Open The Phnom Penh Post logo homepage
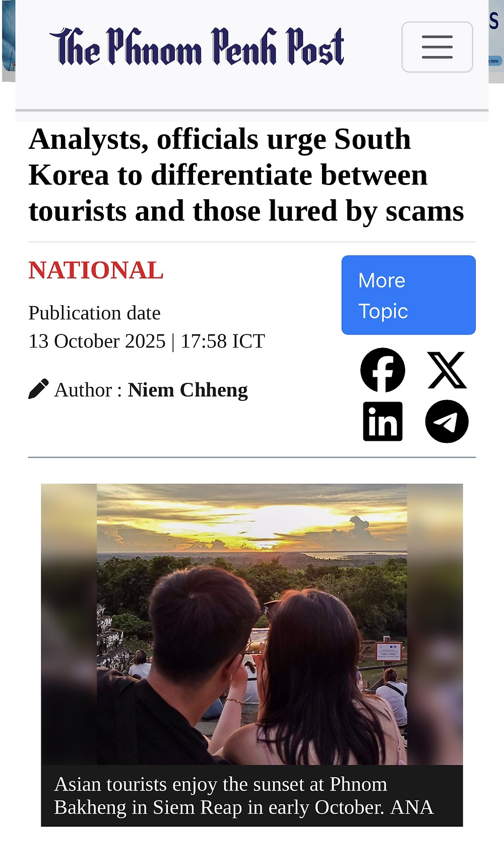 pyautogui.click(x=197, y=46)
